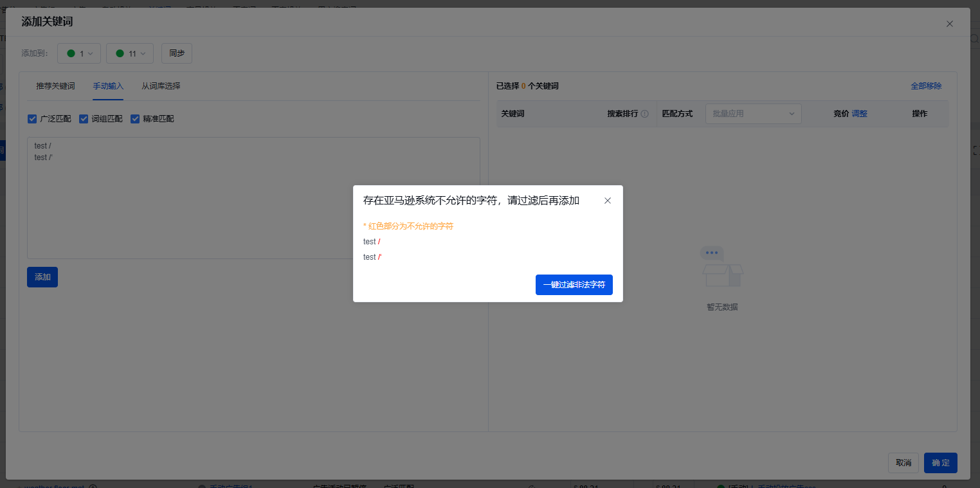This screenshot has width=980, height=488.
Task: Click the 同步 button
Action: pyautogui.click(x=176, y=53)
